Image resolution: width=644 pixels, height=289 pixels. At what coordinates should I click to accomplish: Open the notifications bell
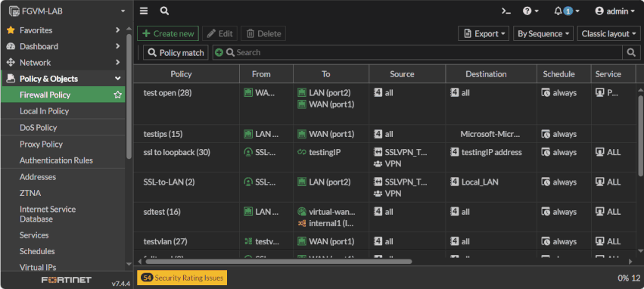566,11
